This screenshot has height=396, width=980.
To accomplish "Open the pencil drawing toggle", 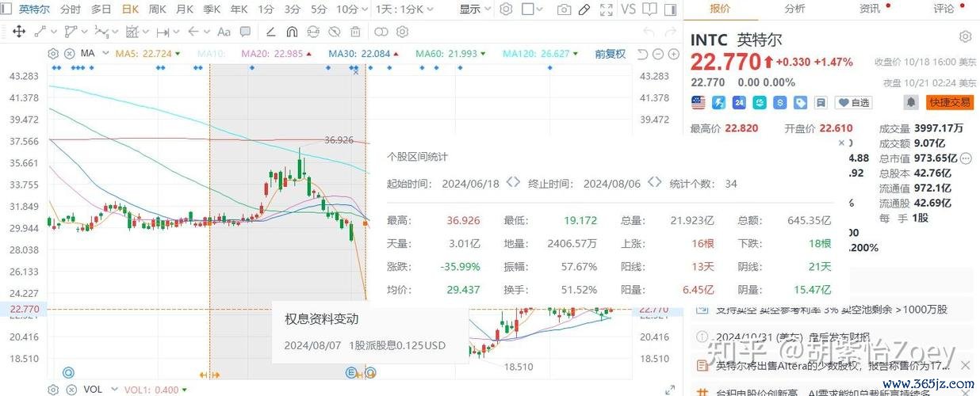I will [584, 10].
